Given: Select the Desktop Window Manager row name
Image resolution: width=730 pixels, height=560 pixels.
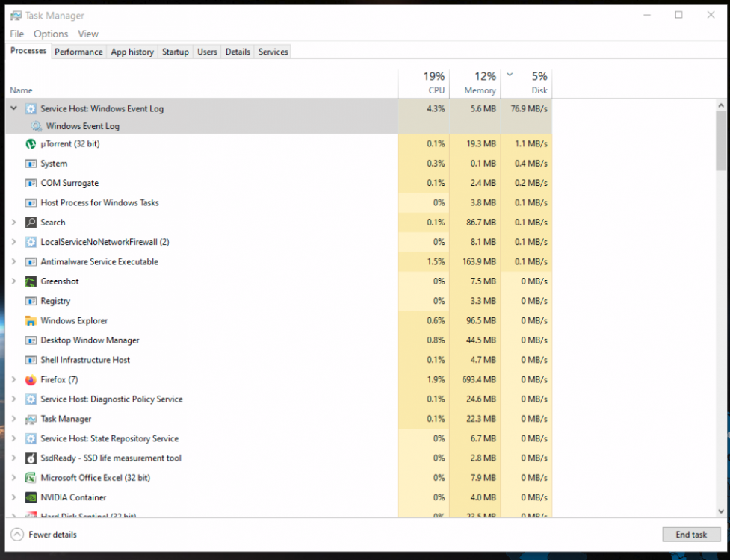Looking at the screenshot, I should tap(90, 340).
